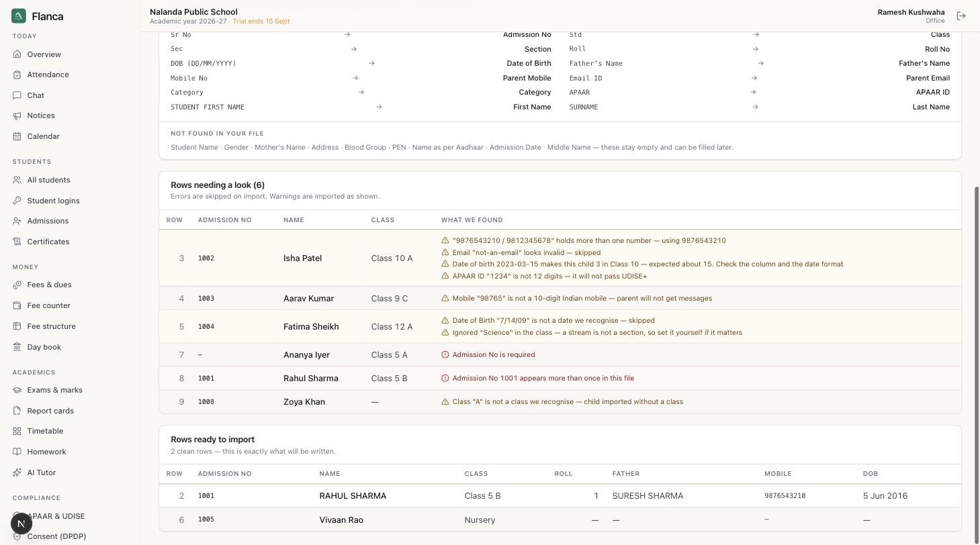Click the 'Email ID' mapping source
The width and height of the screenshot is (980, 545).
click(586, 79)
